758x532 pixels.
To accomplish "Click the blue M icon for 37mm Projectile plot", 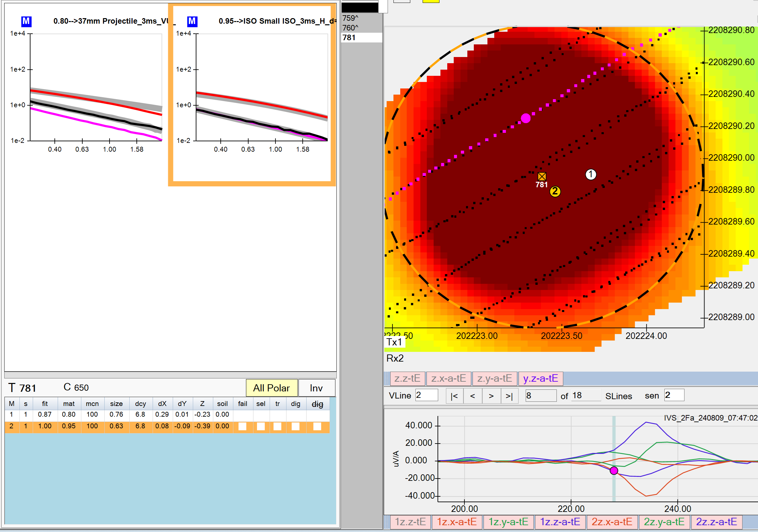I will pos(26,21).
